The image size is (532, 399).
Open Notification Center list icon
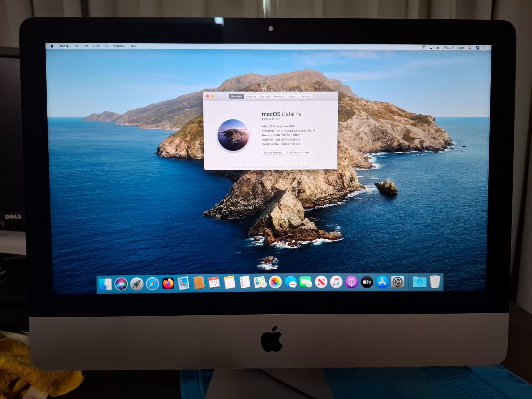coord(484,48)
